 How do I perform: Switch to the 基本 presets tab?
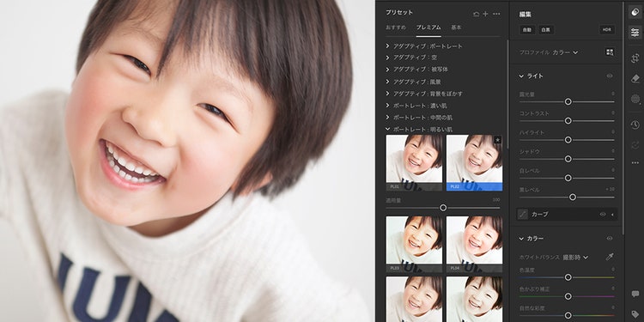(456, 27)
